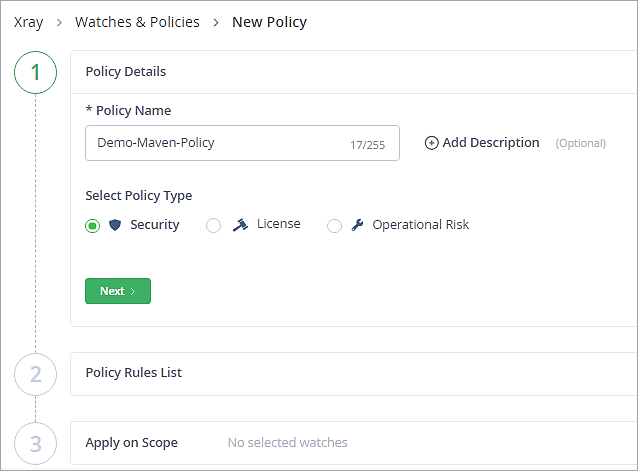Click the gavel License icon
Screen dimensions: 638x471
240,225
